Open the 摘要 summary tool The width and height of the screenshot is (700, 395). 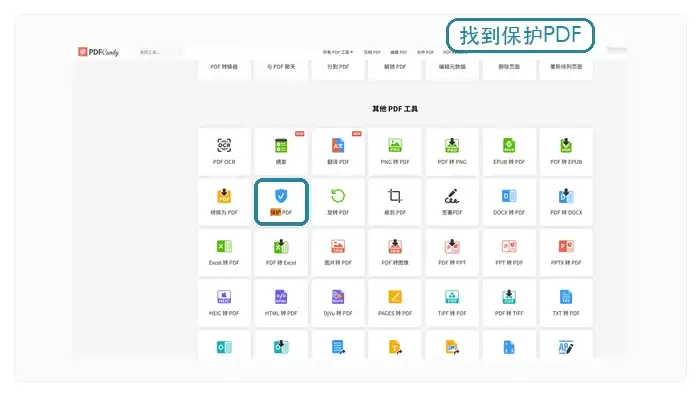pyautogui.click(x=281, y=152)
